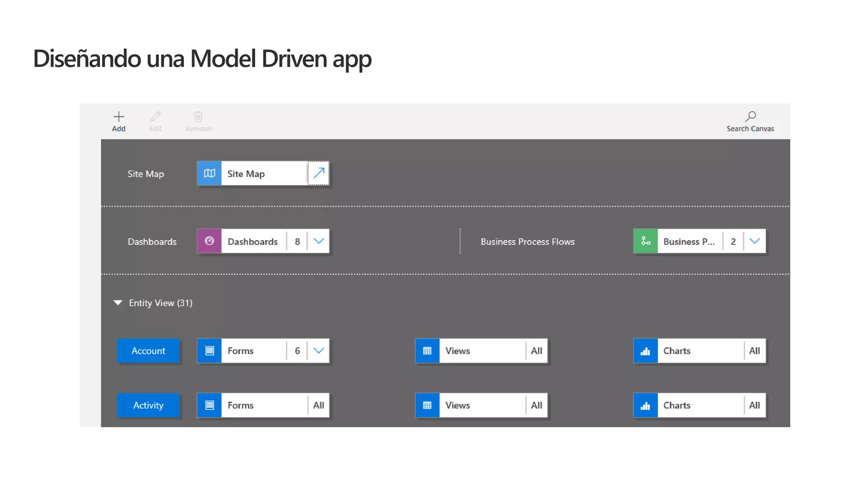
Task: Select the Account entity button
Action: pyautogui.click(x=148, y=351)
